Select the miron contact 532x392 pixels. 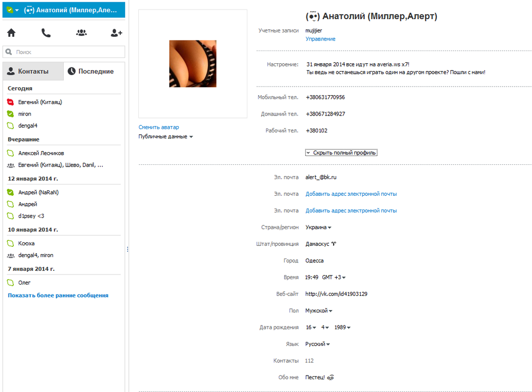[24, 114]
